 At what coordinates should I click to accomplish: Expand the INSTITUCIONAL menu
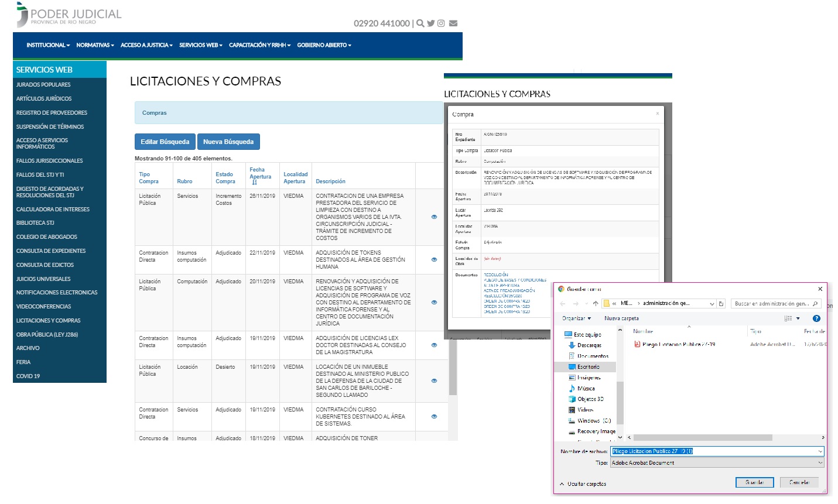[48, 45]
